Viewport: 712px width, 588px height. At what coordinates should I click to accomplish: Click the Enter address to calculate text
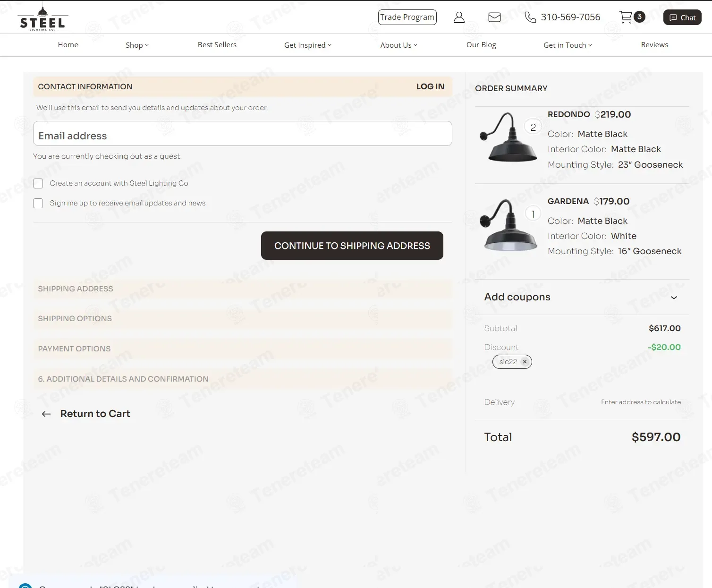coord(641,402)
